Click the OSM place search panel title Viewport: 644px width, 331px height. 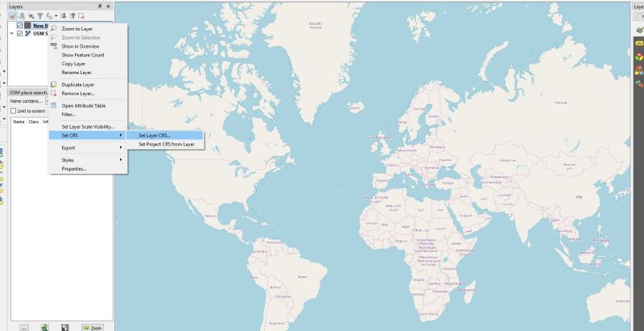click(x=28, y=93)
